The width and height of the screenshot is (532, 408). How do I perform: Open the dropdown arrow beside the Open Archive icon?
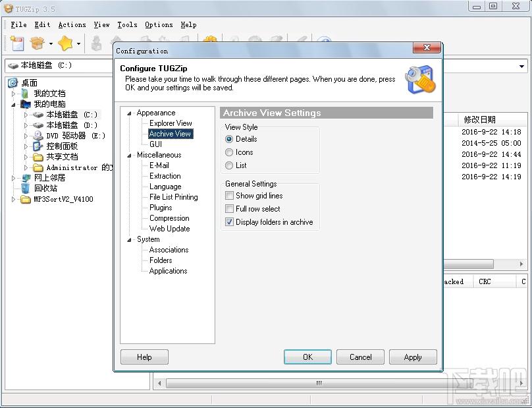[51, 44]
